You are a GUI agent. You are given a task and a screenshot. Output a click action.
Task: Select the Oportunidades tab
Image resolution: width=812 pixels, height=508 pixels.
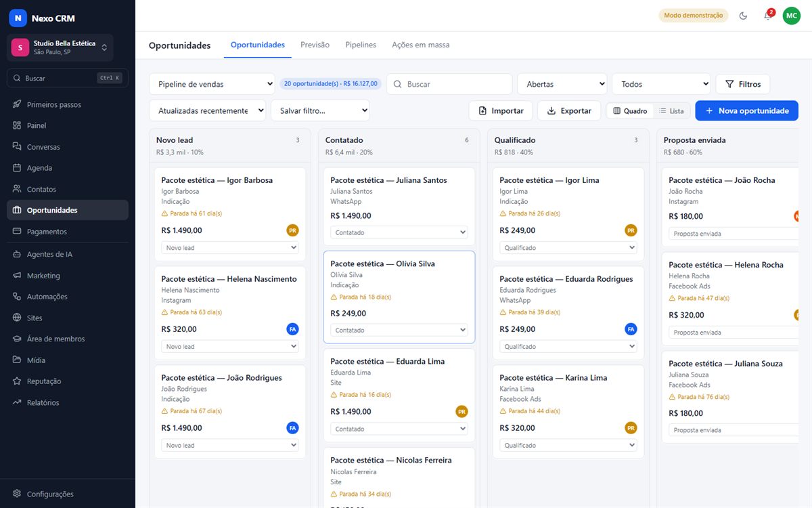tap(258, 45)
